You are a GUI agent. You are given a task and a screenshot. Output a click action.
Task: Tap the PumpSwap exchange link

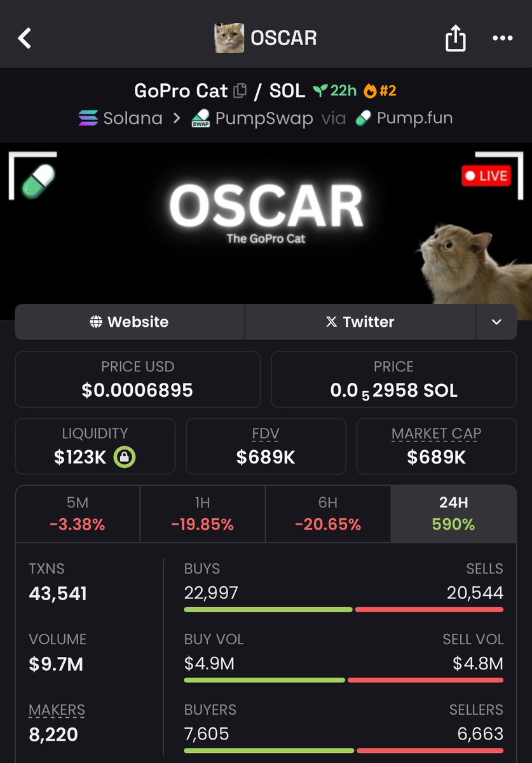coord(252,118)
